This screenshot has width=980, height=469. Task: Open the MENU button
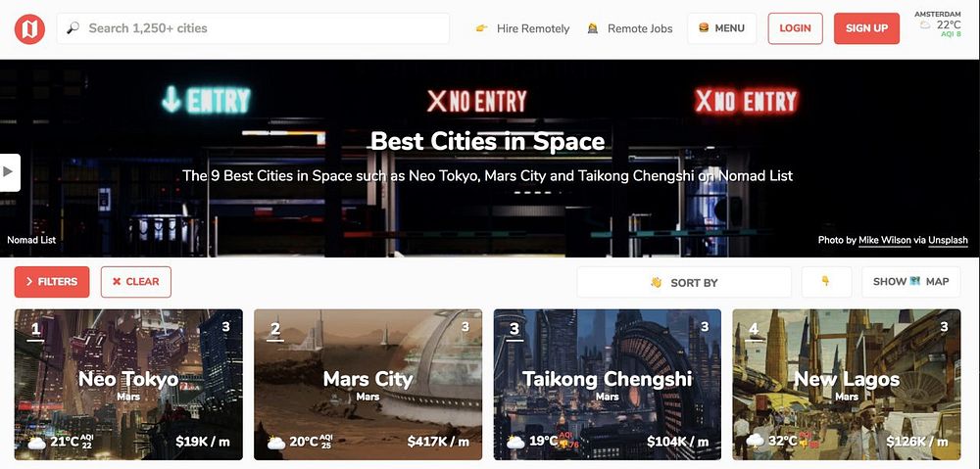[x=722, y=28]
